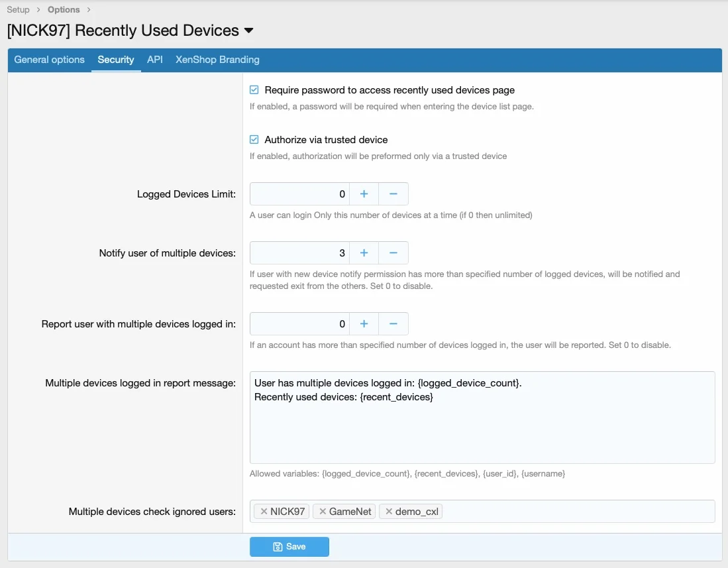
Task: Decrease the Logged Devices Limit value
Action: point(393,194)
